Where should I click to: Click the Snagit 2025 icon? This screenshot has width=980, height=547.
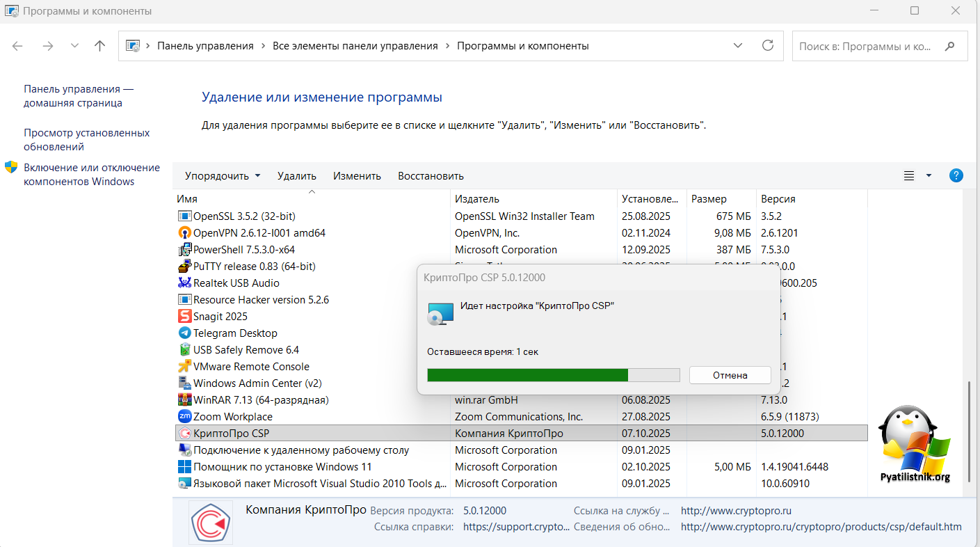coord(184,317)
